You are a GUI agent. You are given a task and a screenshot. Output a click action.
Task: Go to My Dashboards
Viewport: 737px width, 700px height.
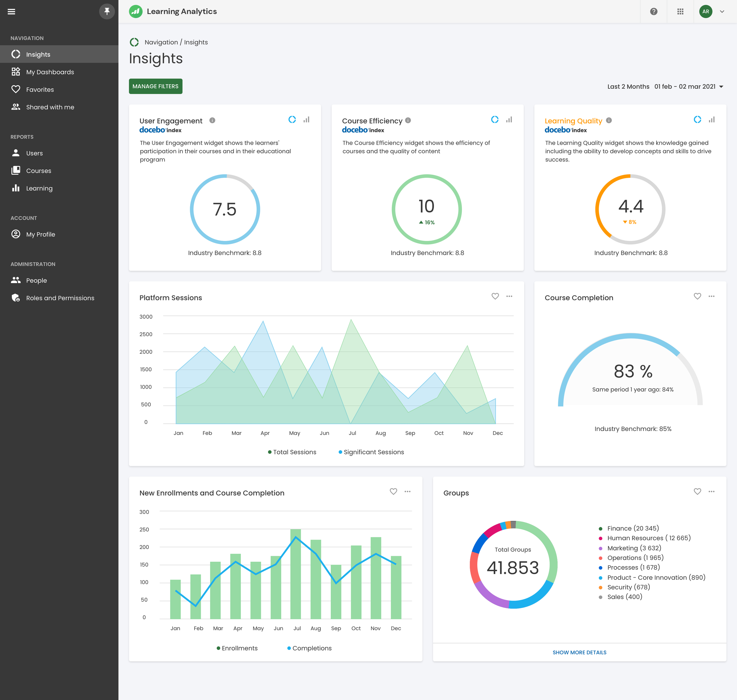50,72
